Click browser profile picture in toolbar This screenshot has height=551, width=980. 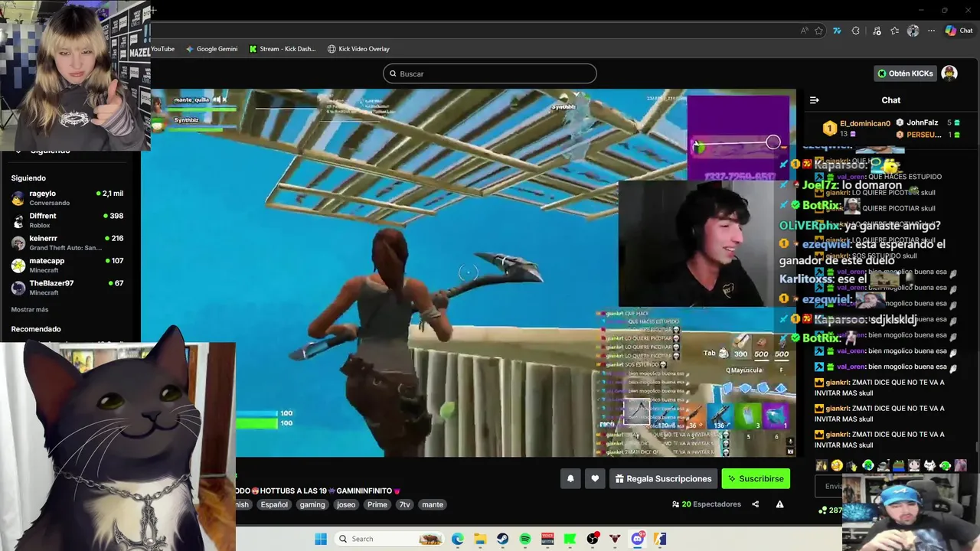(913, 31)
